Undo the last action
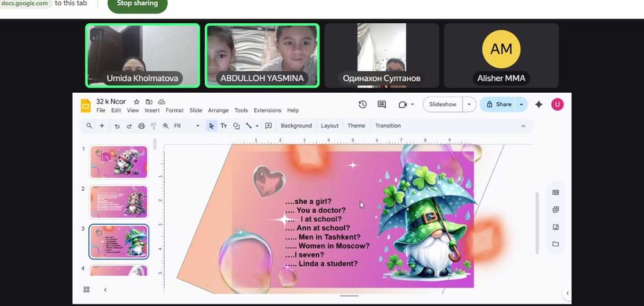This screenshot has height=306, width=644. click(117, 126)
